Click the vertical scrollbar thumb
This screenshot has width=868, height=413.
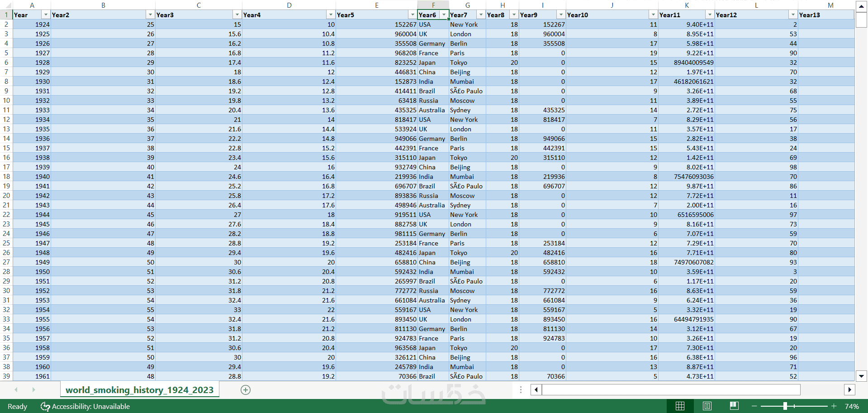861,20
